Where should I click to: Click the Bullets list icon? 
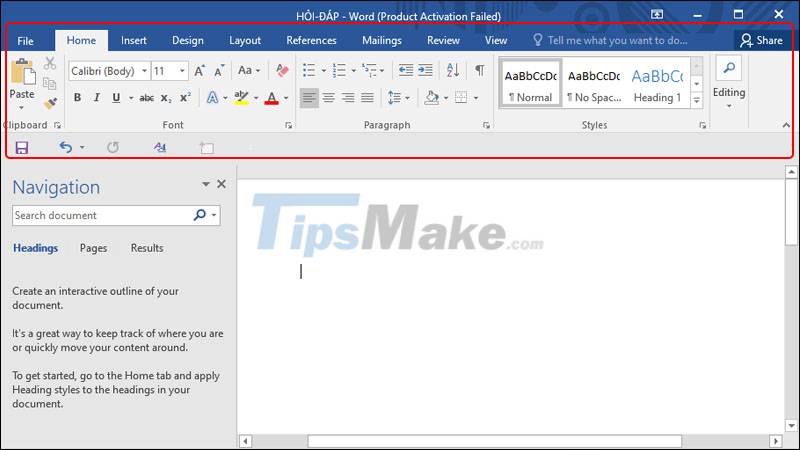point(309,70)
